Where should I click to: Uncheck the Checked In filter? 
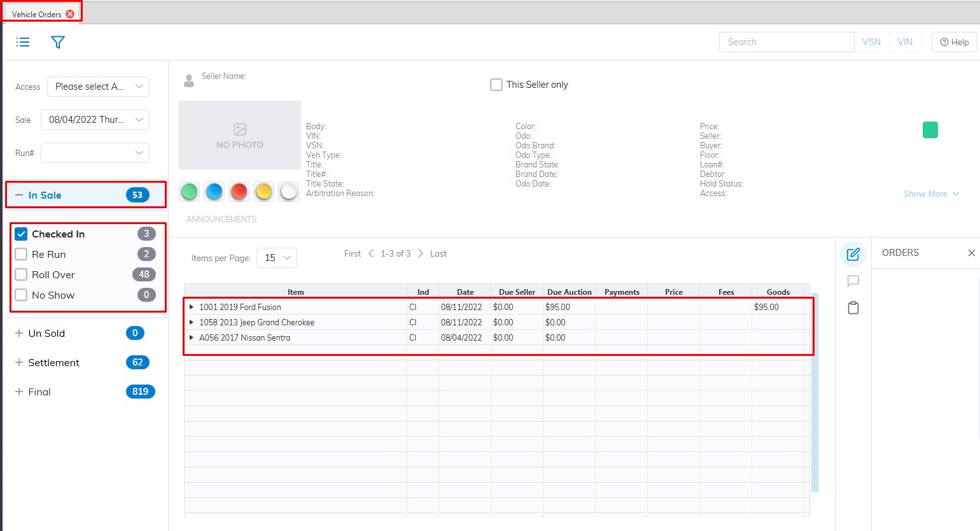22,234
